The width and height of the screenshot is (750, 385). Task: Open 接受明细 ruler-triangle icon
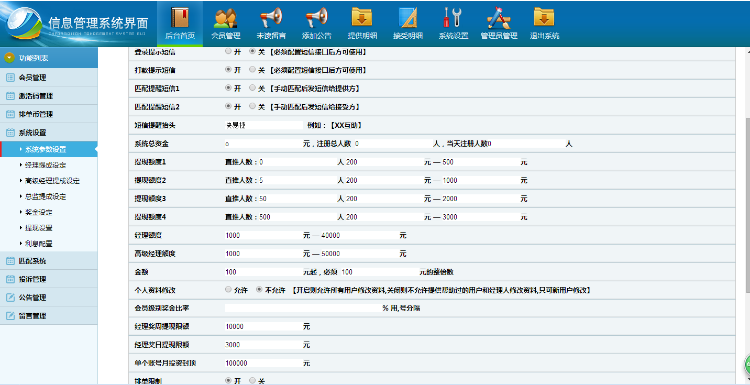point(408,18)
